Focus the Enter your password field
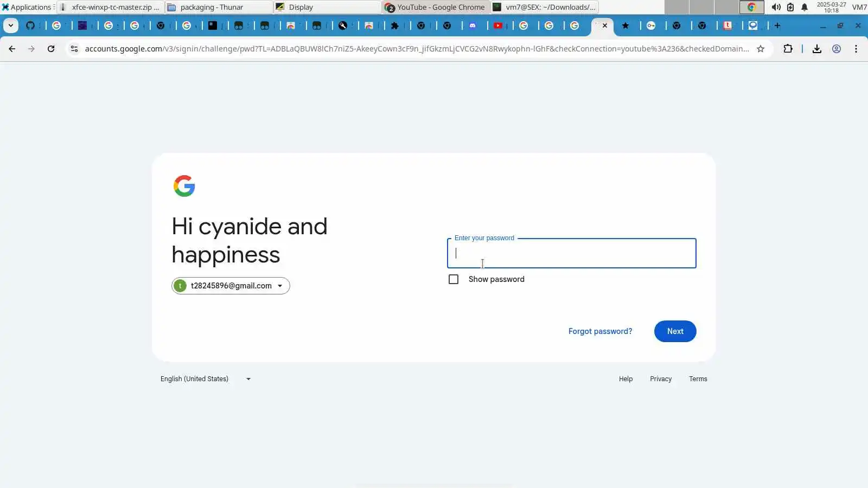 click(571, 253)
